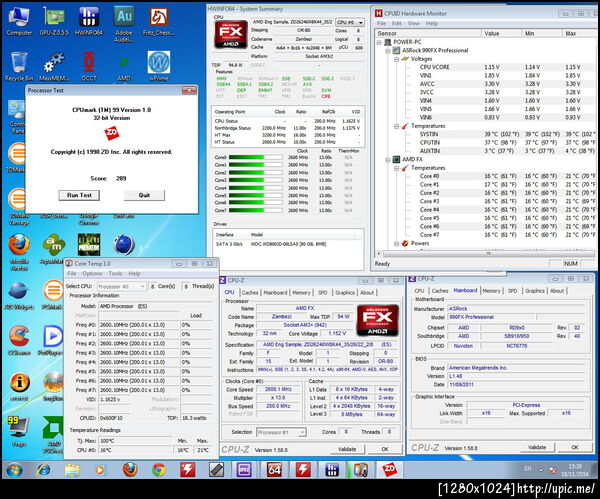Launch MaxxMEM desktop shortcut
Image resolution: width=600 pixels, height=499 pixels.
[54, 67]
